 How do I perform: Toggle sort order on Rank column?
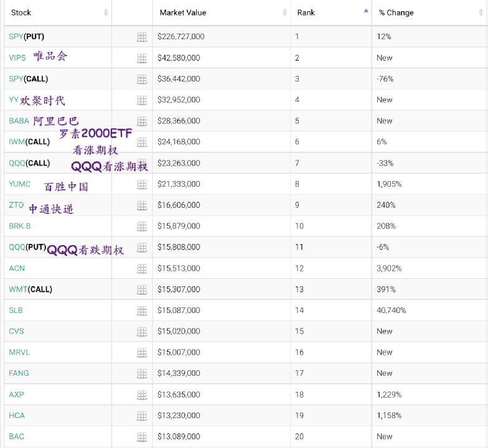click(x=306, y=12)
